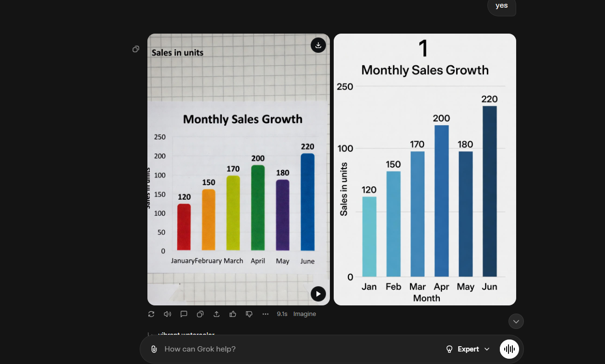This screenshot has width=605, height=364.
Task: Open the more options ellipsis menu
Action: point(266,314)
